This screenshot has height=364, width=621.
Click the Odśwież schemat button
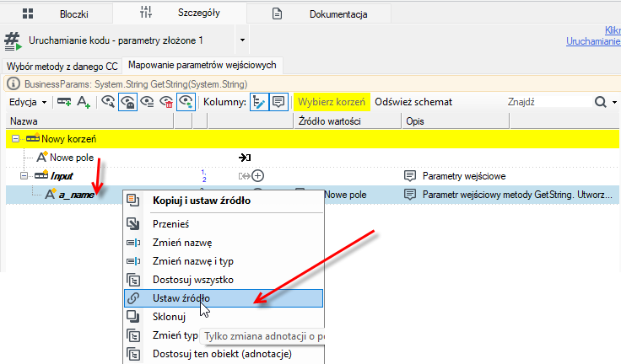tap(413, 102)
